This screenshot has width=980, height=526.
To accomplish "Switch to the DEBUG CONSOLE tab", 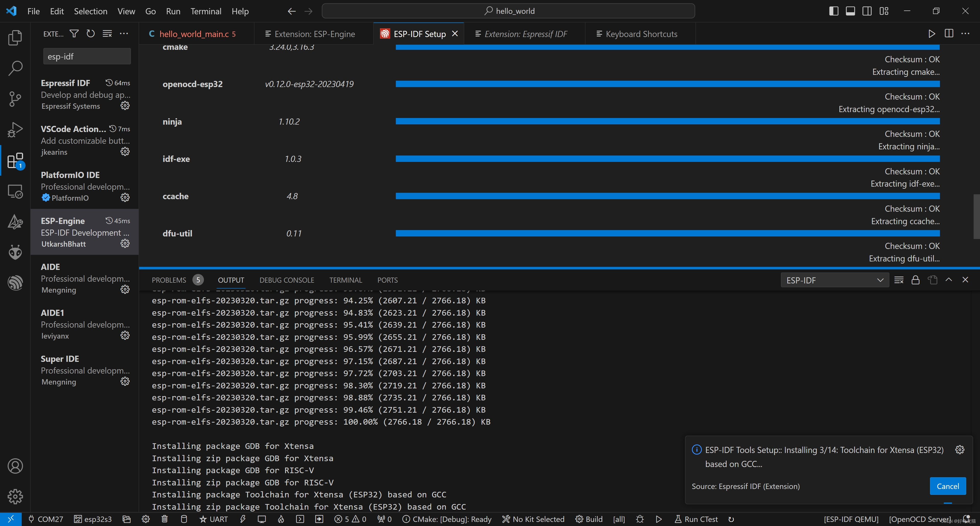I will [286, 280].
